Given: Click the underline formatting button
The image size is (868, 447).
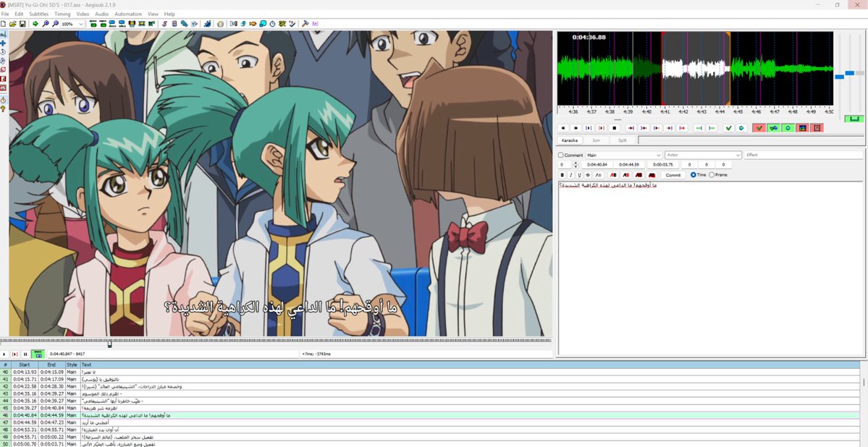Looking at the screenshot, I should tap(580, 175).
